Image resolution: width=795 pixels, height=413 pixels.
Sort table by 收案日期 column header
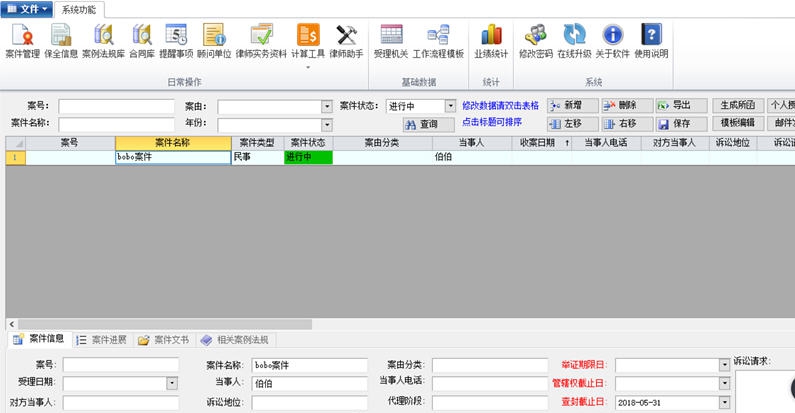point(541,143)
